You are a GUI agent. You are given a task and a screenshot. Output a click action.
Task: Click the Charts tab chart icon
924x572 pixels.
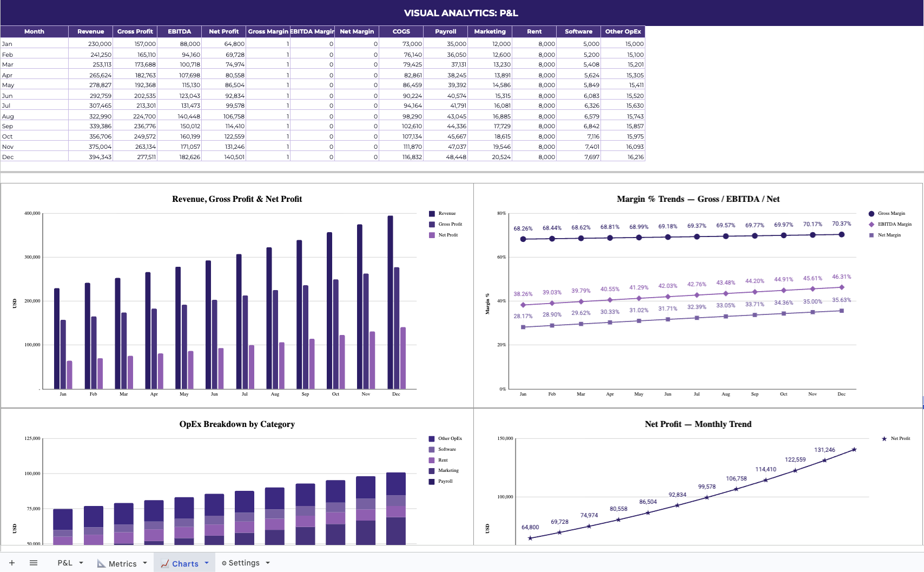[165, 563]
